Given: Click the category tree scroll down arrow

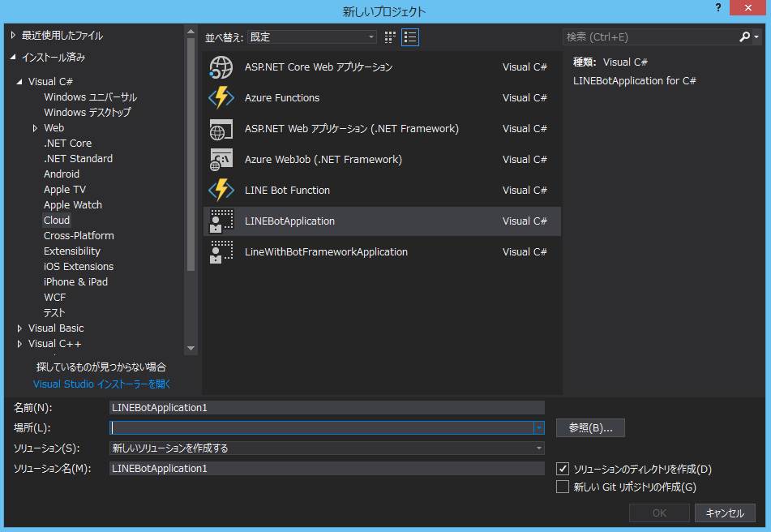Looking at the screenshot, I should tap(191, 348).
